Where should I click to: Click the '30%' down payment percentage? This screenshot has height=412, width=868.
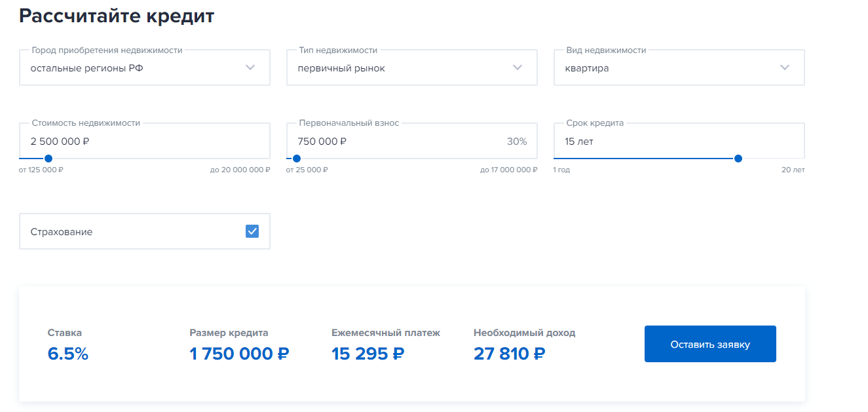516,141
